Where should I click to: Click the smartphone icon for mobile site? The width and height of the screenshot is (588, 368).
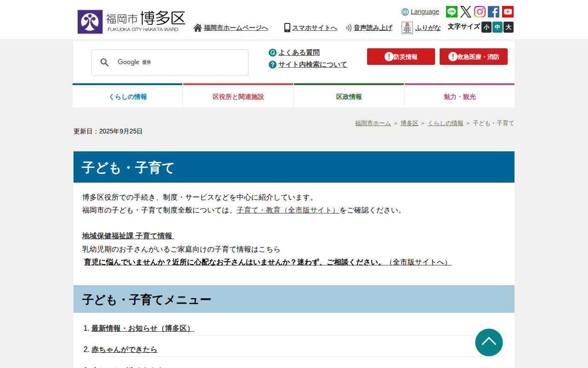tap(287, 28)
